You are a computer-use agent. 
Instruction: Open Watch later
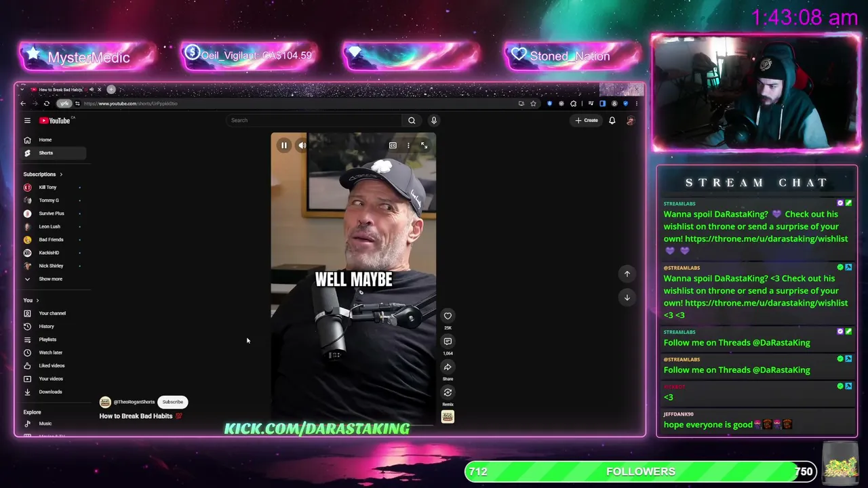[x=53, y=352]
